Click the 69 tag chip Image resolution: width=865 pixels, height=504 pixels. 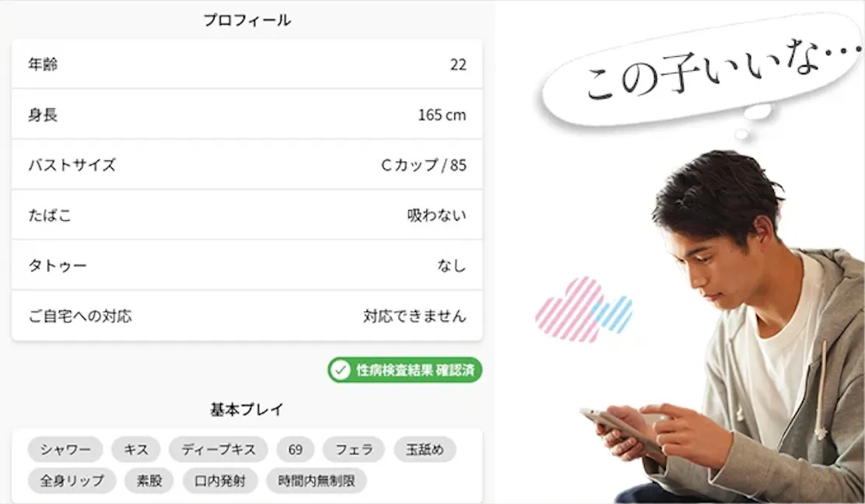[295, 450]
